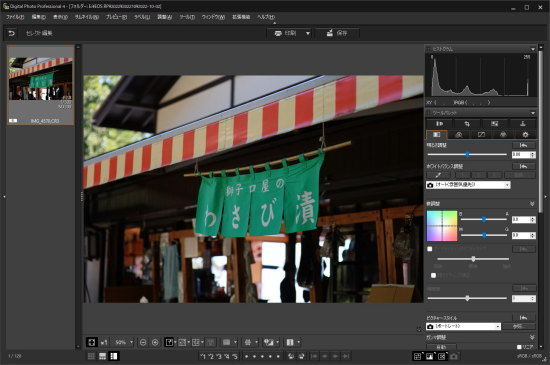The image size is (550, 365).
Task: Reset the white balance adjustment undo button
Action: pos(524,166)
